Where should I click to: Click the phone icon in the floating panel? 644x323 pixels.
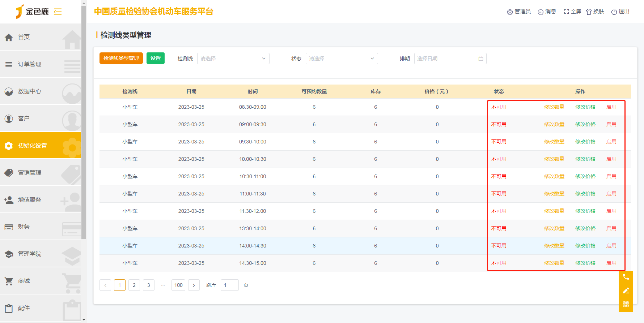coord(626,277)
